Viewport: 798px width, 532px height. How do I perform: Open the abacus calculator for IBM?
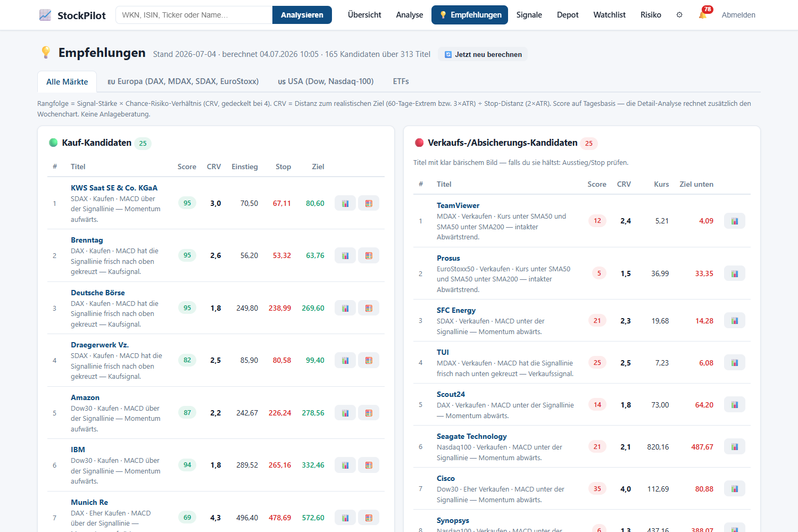(x=369, y=465)
